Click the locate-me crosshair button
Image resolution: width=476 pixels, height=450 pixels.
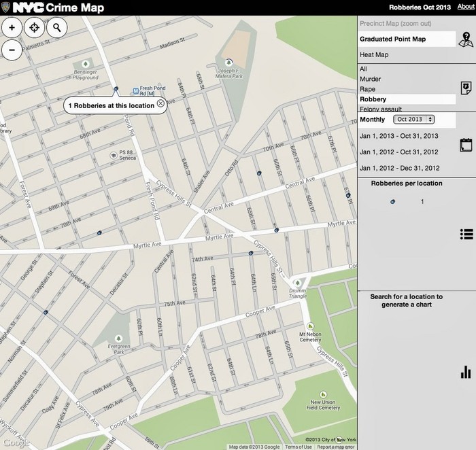34,28
